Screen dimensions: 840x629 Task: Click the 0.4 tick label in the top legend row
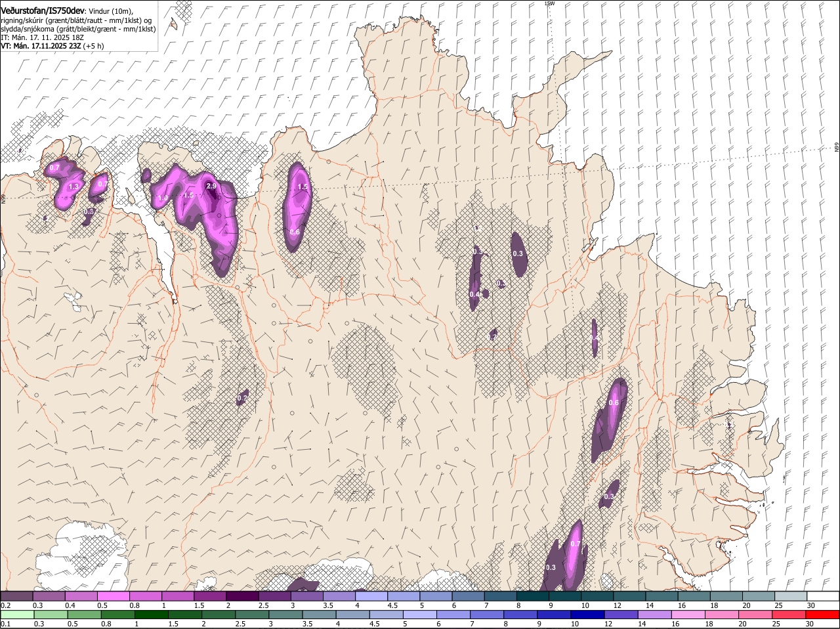70,605
